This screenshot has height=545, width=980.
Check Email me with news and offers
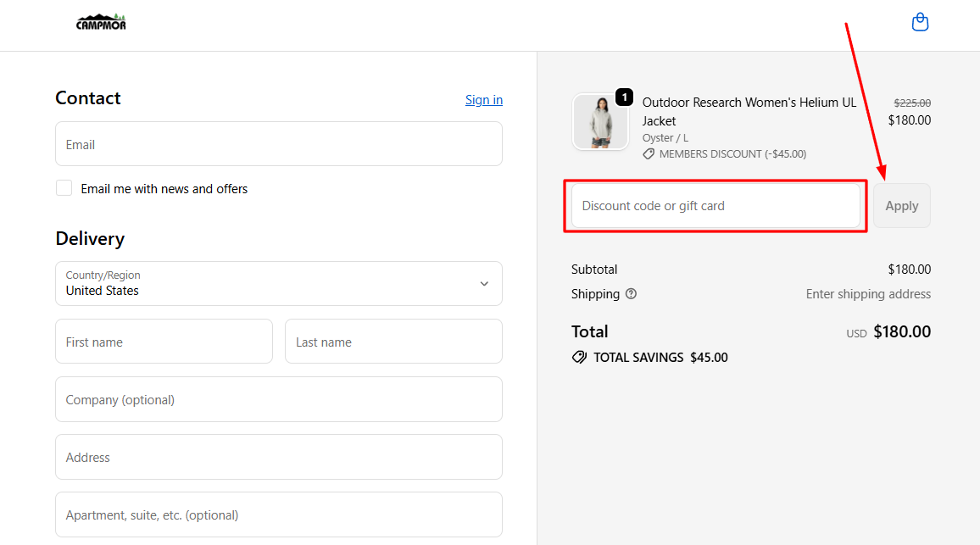(x=64, y=188)
